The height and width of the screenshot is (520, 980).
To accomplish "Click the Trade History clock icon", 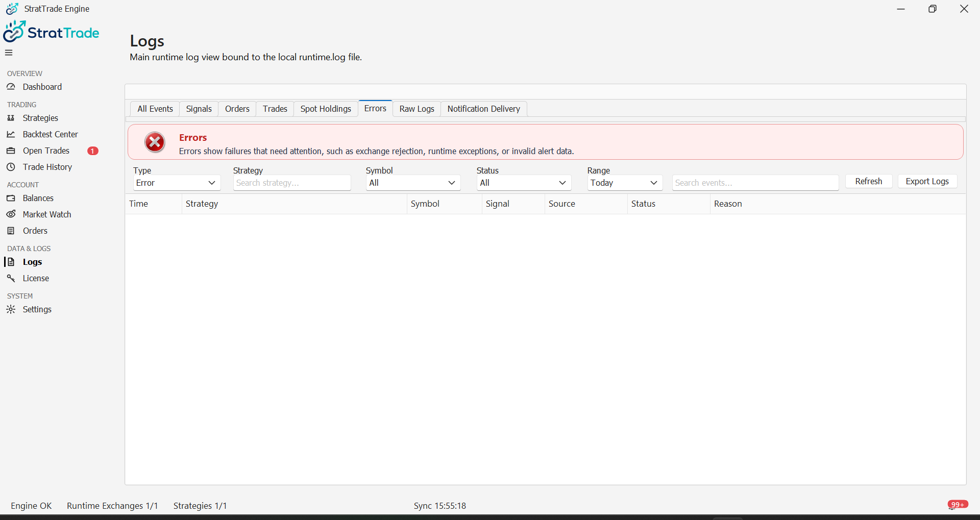I will click(11, 167).
